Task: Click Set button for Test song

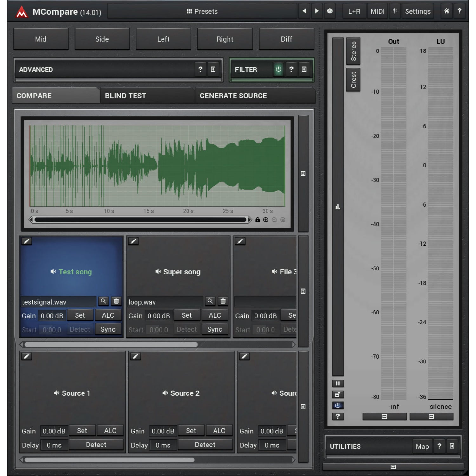Action: [x=80, y=315]
